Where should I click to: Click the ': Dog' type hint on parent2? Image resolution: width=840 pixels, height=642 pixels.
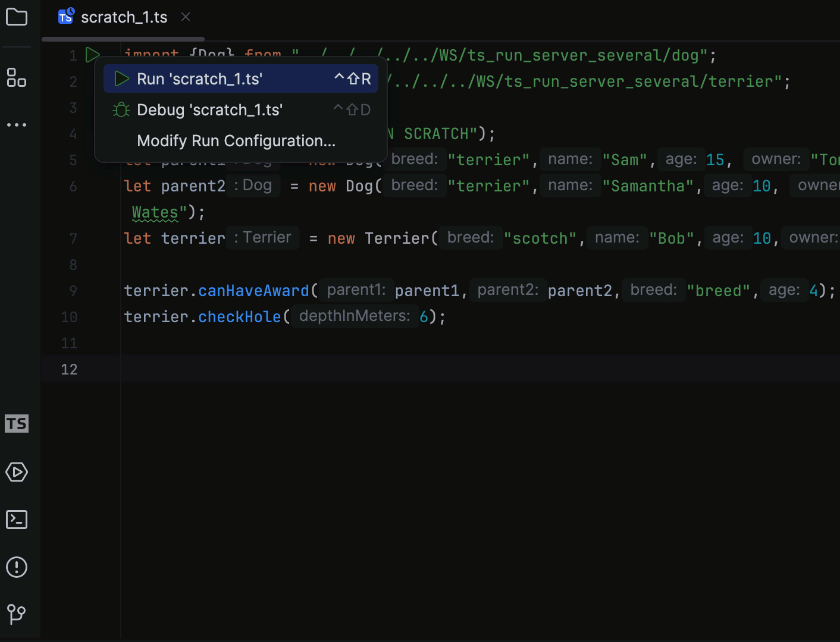[253, 185]
